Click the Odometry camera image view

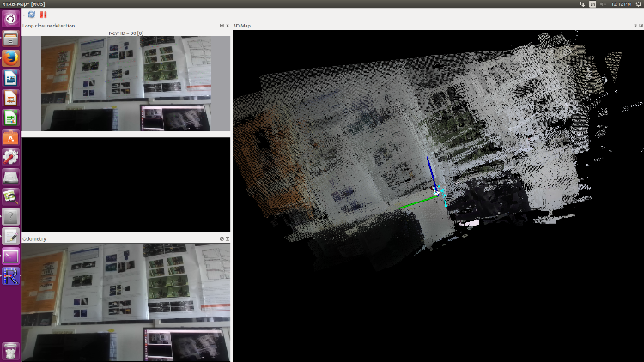point(126,302)
